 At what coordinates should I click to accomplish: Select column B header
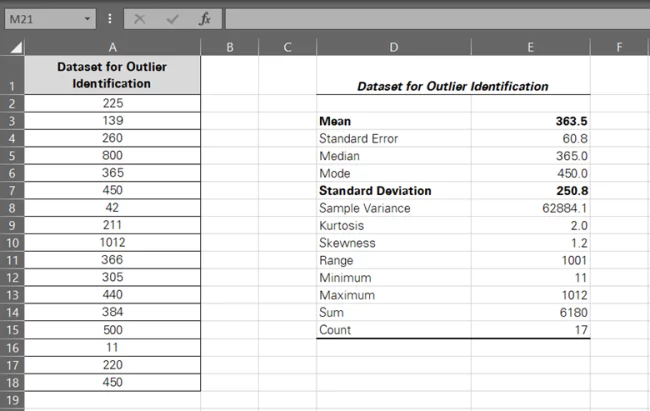pos(230,47)
